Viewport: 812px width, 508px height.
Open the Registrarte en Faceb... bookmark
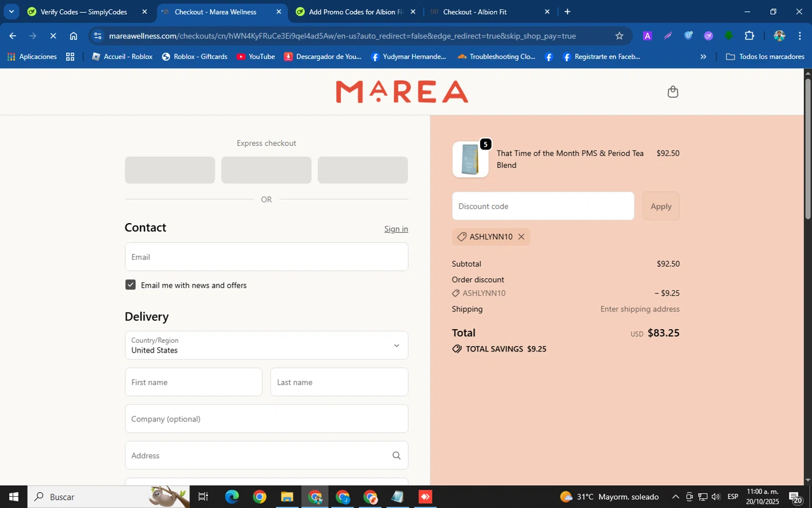pos(601,56)
